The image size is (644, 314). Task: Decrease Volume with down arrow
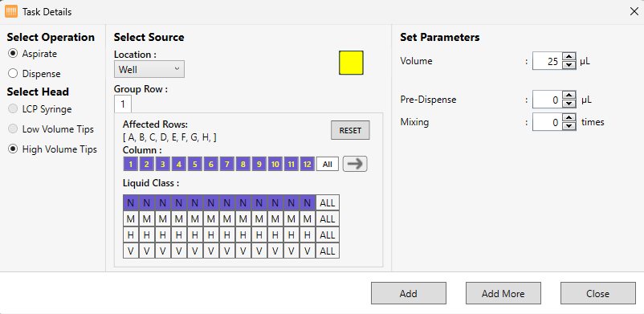[569, 65]
